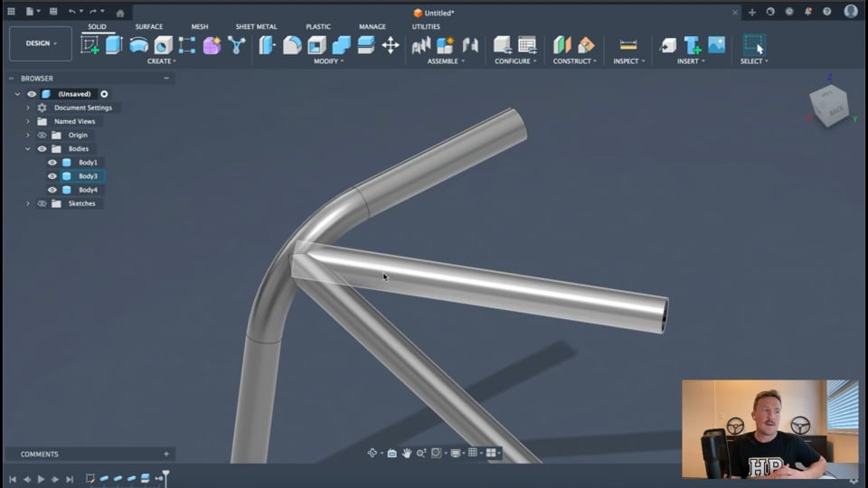Collapse the Bodies folder
The height and width of the screenshot is (488, 868).
pyautogui.click(x=28, y=148)
